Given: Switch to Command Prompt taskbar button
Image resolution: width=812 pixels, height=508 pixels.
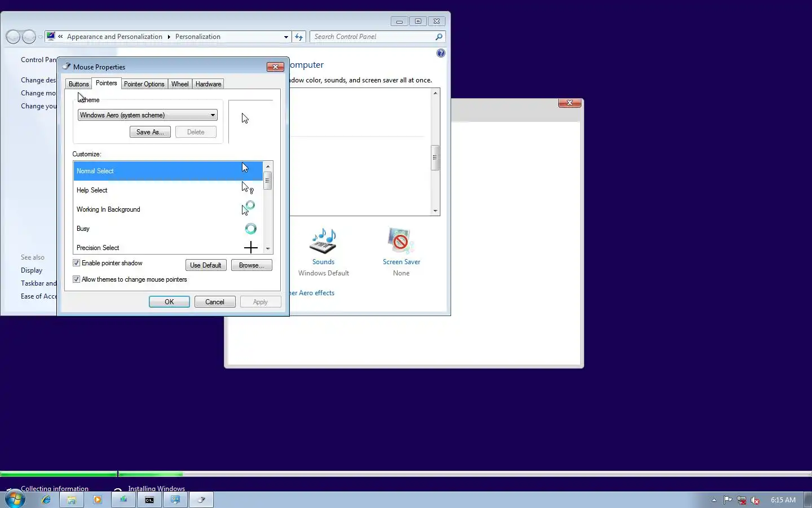Looking at the screenshot, I should tap(149, 500).
